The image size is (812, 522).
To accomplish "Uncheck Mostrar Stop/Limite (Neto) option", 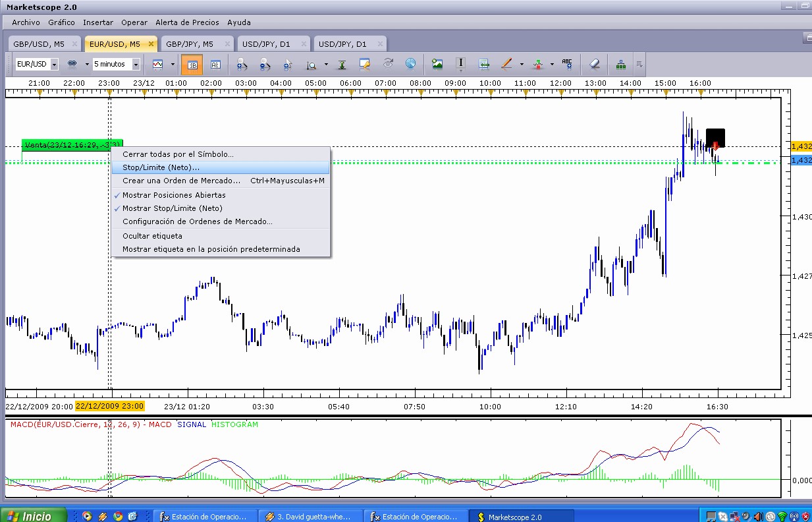I will click(172, 208).
